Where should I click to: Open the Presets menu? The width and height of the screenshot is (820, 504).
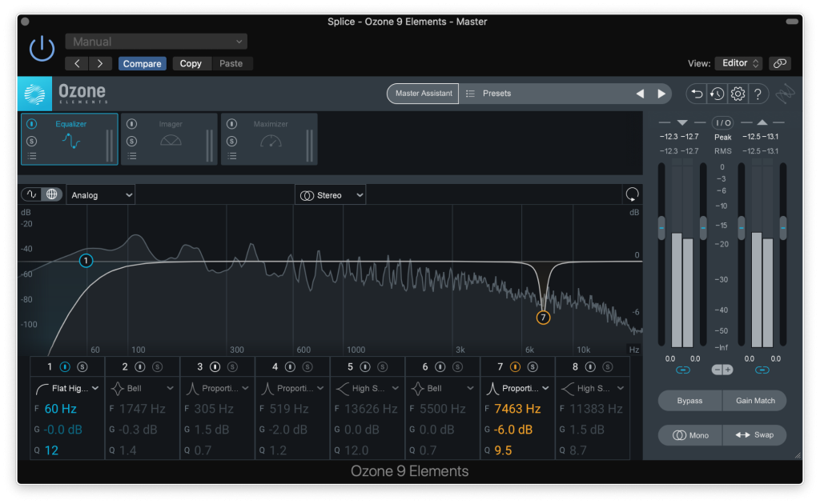click(496, 94)
